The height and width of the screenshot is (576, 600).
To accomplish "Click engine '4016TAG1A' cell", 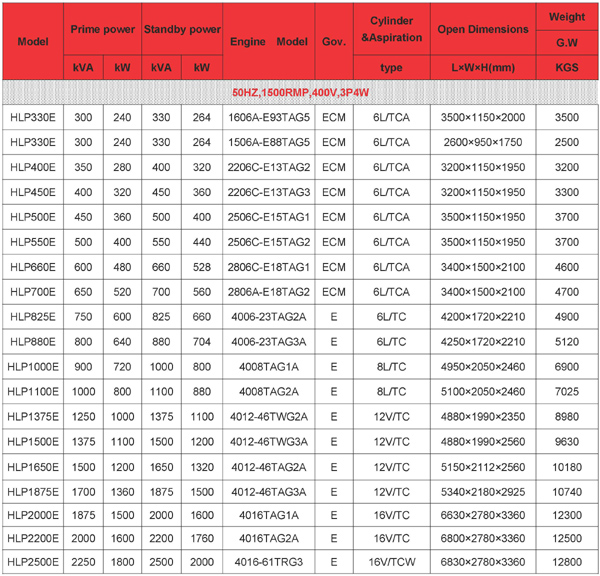I will 269,515.
